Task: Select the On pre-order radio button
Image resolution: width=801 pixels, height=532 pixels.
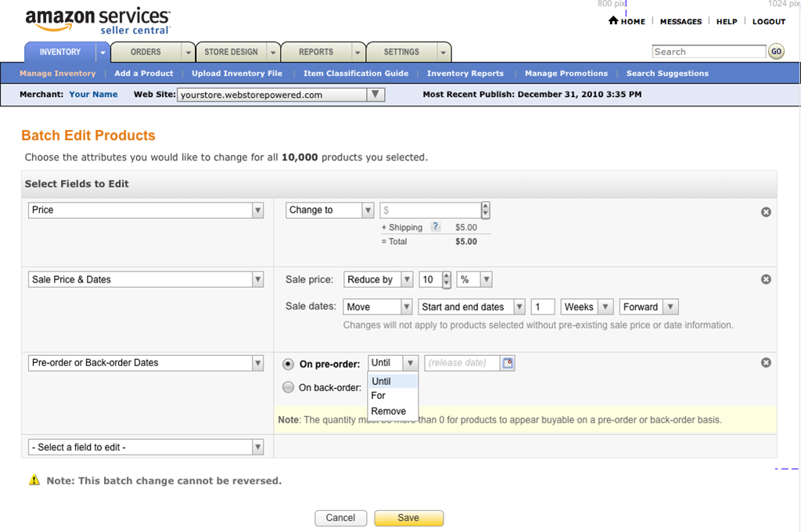Action: click(288, 362)
